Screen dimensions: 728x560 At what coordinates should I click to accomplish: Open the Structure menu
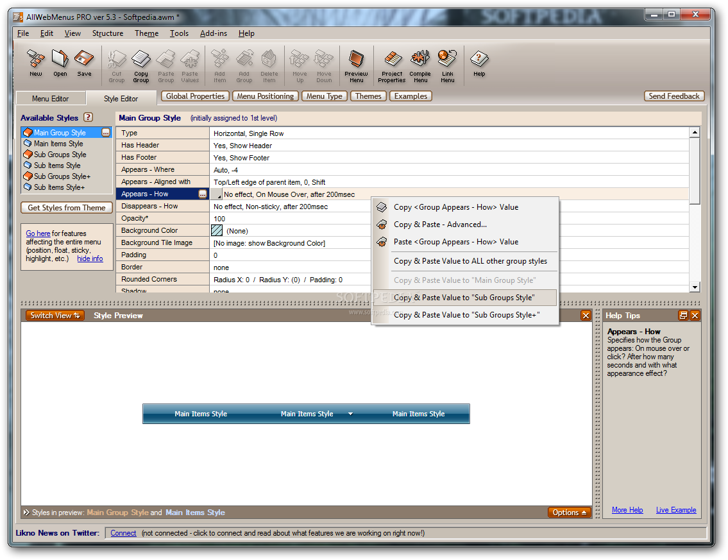pos(108,33)
